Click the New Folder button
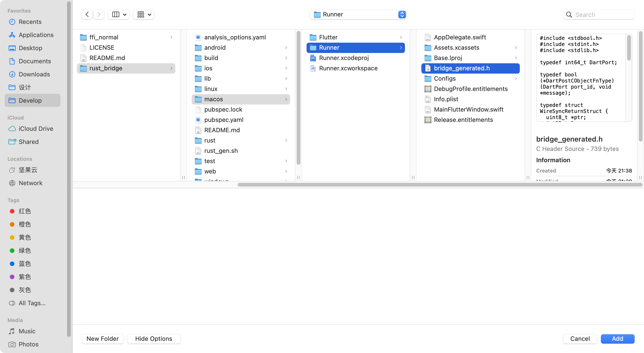The image size is (644, 353). pos(102,339)
